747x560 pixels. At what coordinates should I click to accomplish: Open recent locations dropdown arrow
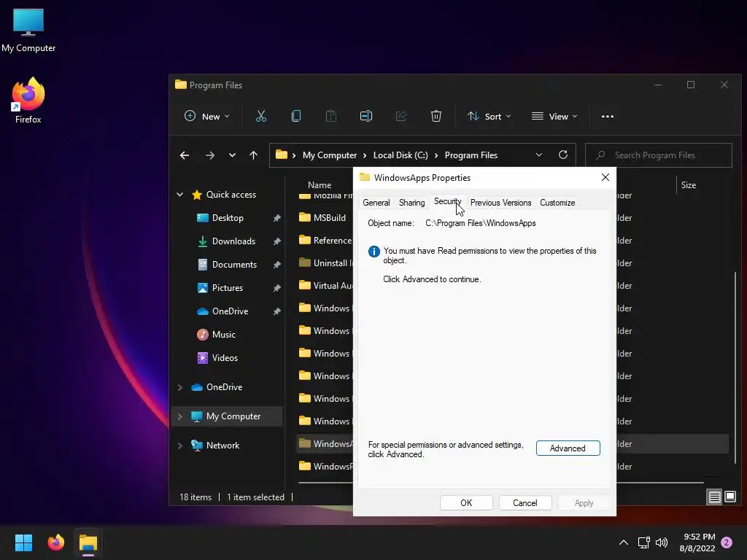point(232,155)
